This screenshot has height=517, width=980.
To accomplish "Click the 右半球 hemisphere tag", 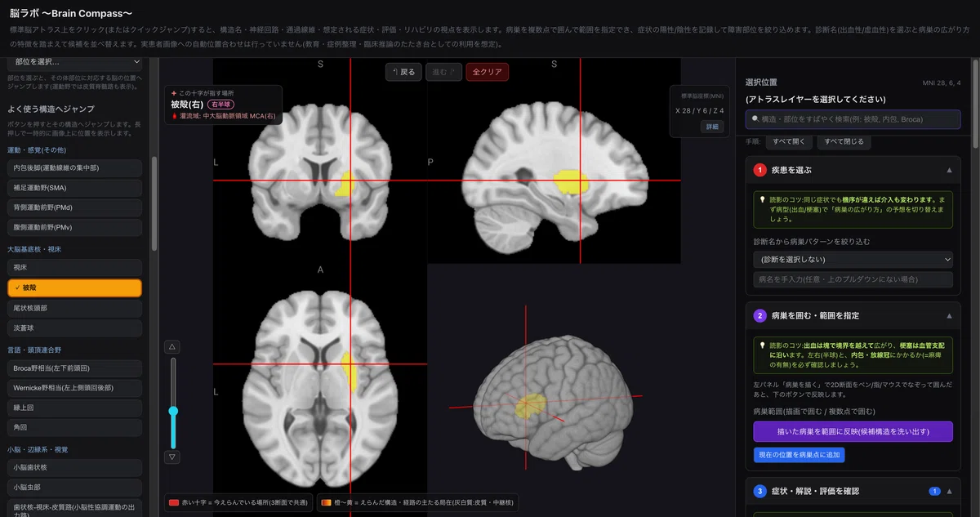I will [x=220, y=105].
